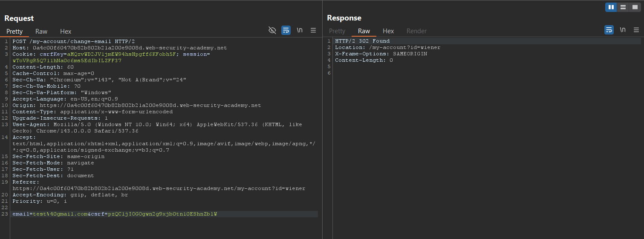Viewport: 644px width, 239px height.
Task: Click the Priority: u=0, i header
Action: tap(40, 201)
